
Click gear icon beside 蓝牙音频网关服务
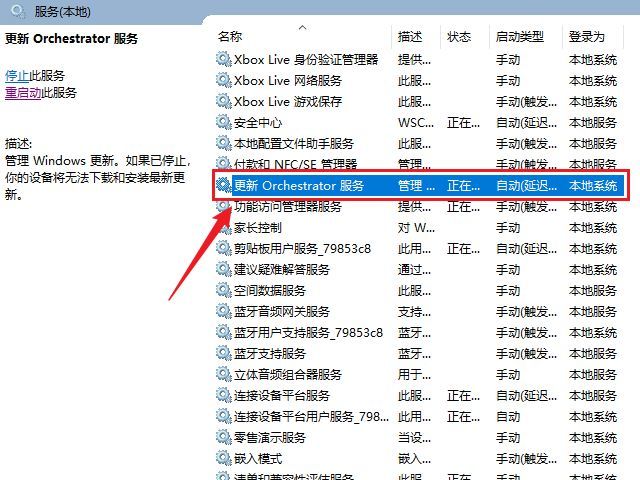click(224, 311)
